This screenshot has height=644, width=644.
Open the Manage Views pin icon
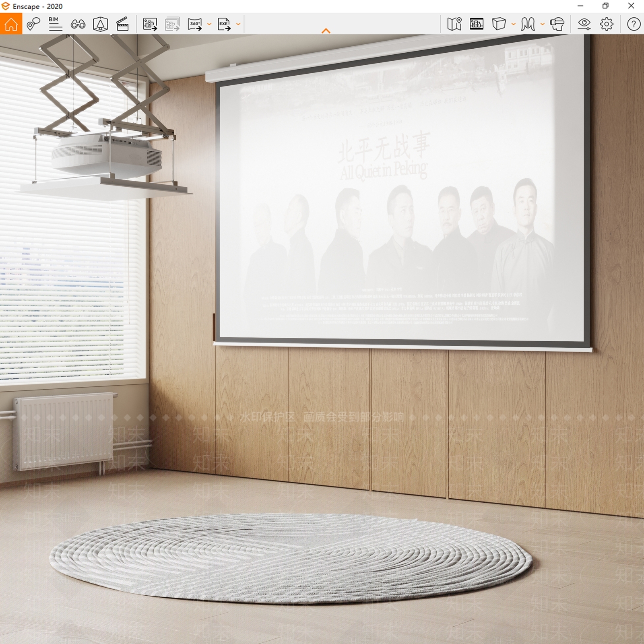33,24
